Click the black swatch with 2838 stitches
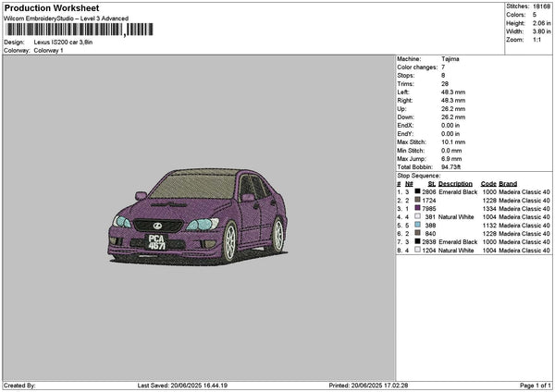 pos(418,241)
